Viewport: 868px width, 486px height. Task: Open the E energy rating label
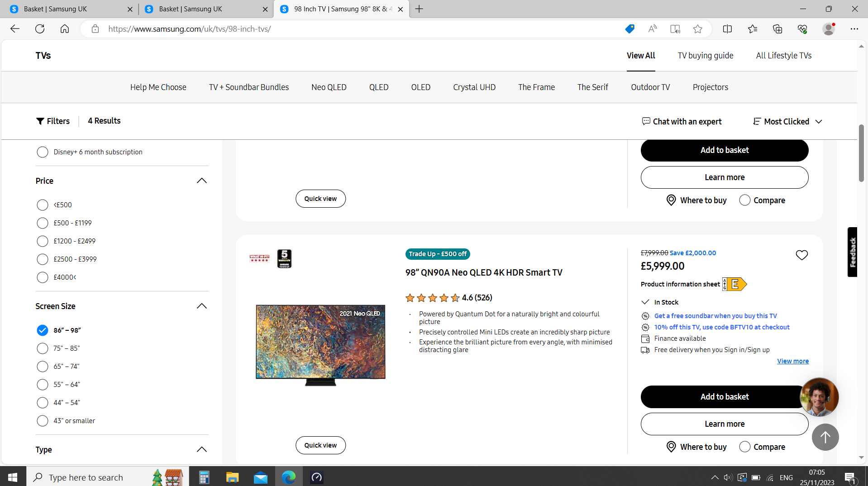click(734, 284)
